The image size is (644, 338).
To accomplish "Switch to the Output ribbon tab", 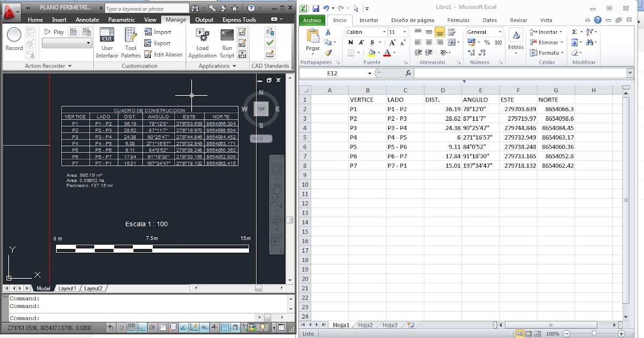I will click(204, 19).
